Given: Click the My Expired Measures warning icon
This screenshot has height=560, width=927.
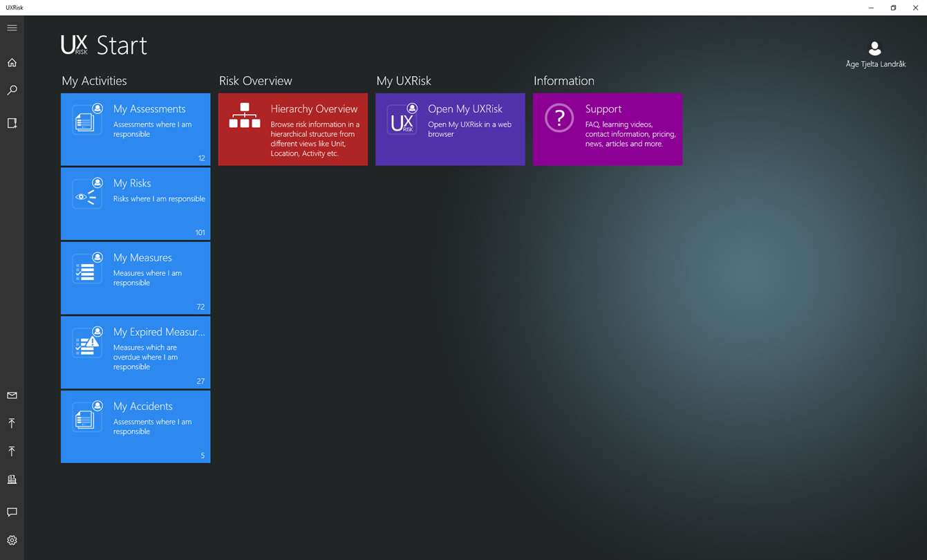Looking at the screenshot, I should (88, 342).
